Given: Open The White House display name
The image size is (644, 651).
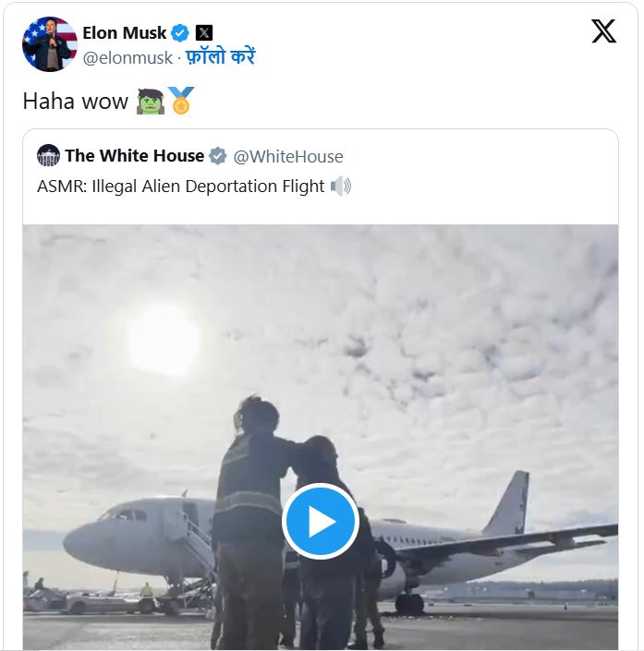Looking at the screenshot, I should 134,156.
